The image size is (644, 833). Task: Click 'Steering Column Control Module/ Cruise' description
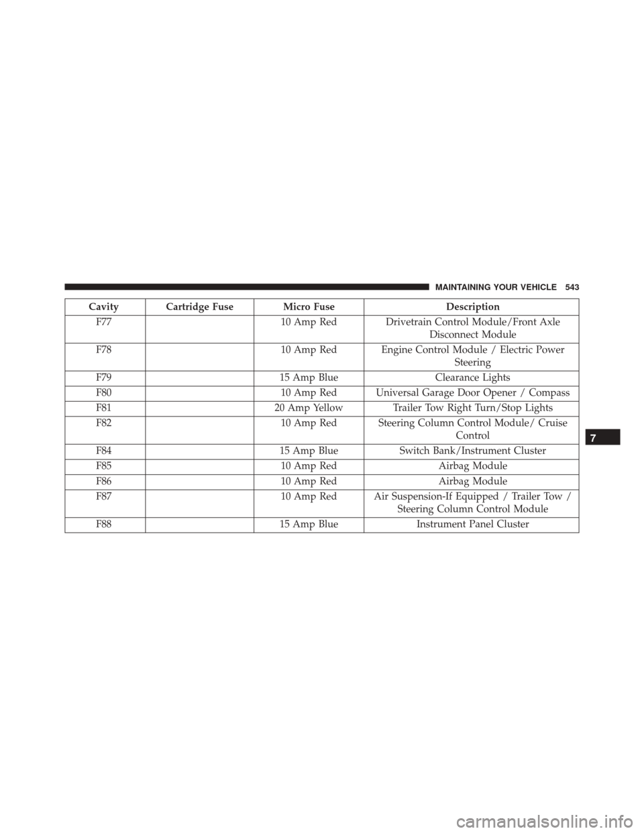[473, 423]
